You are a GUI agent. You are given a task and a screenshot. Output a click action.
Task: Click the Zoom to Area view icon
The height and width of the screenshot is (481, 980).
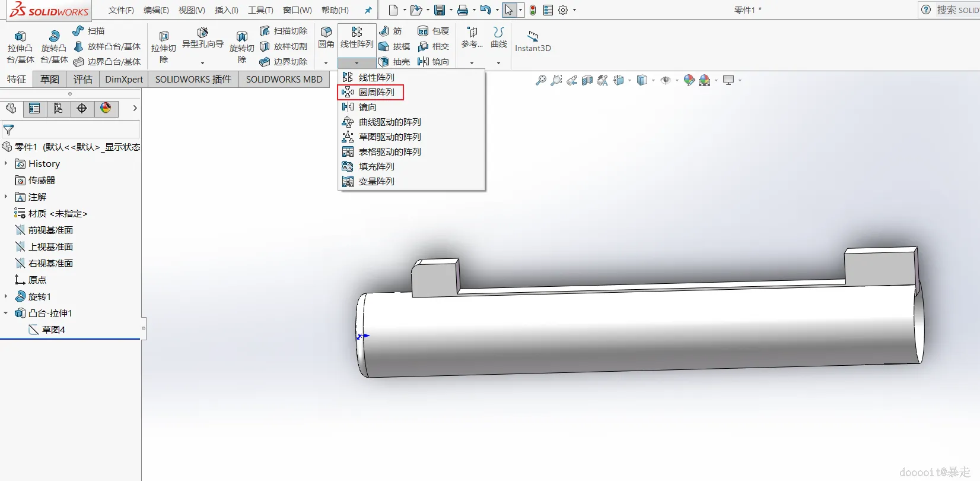(556, 80)
